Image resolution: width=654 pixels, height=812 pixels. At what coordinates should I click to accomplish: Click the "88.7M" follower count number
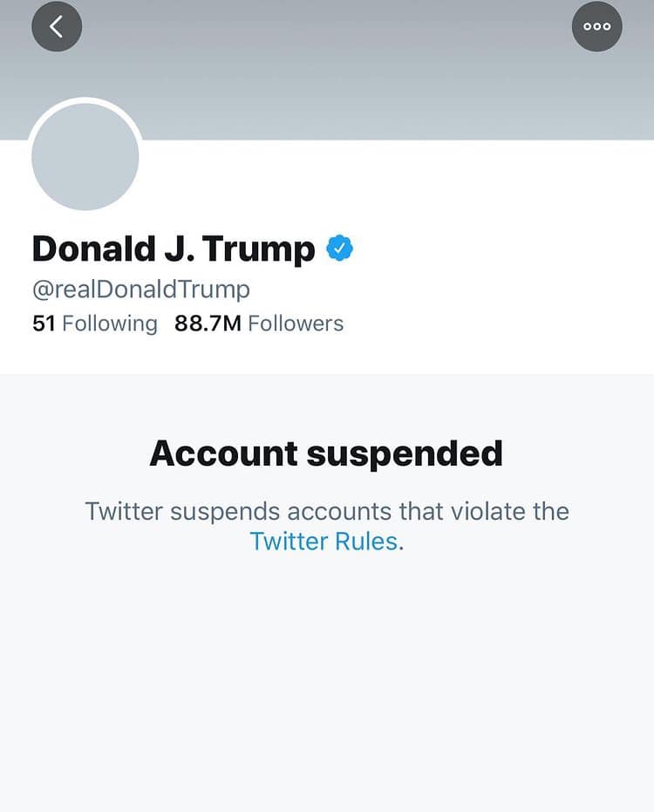click(x=208, y=324)
